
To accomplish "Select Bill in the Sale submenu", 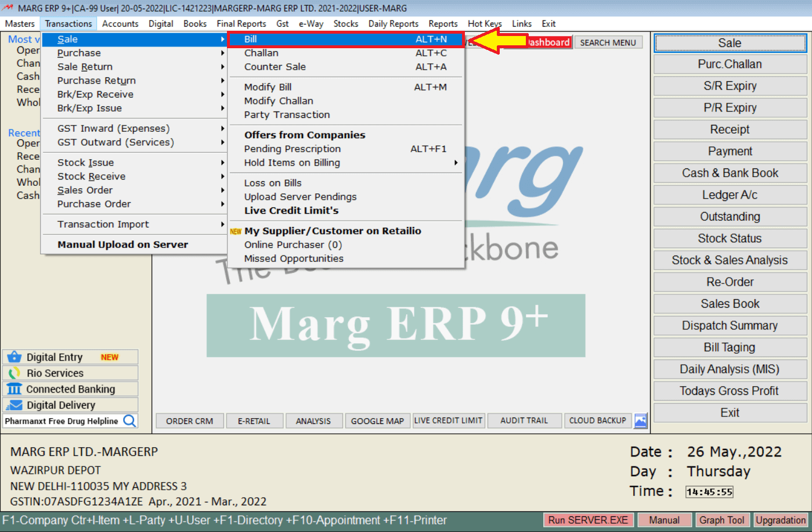I will (x=346, y=39).
